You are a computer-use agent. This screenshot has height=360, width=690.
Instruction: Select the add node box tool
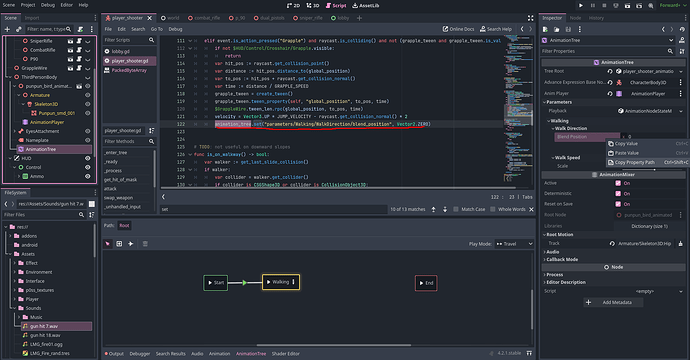click(x=119, y=243)
